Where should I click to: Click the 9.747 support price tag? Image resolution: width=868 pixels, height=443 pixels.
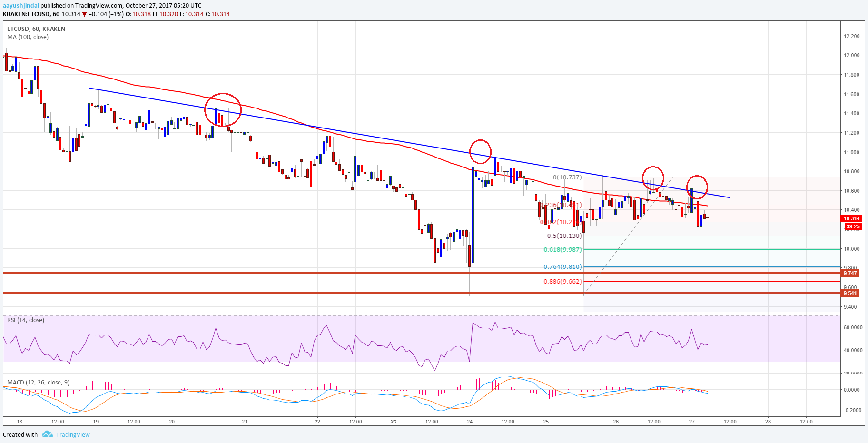pyautogui.click(x=850, y=273)
